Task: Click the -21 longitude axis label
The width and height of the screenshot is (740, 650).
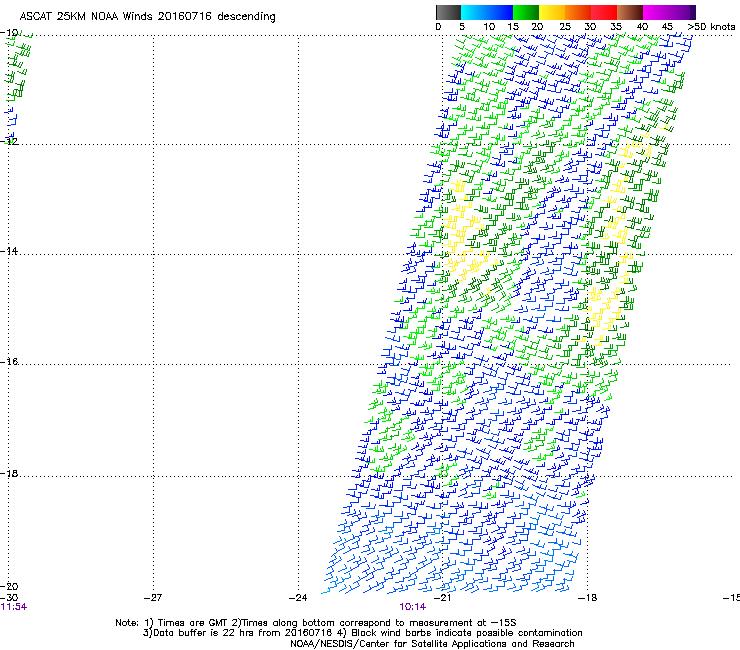Action: coord(443,597)
